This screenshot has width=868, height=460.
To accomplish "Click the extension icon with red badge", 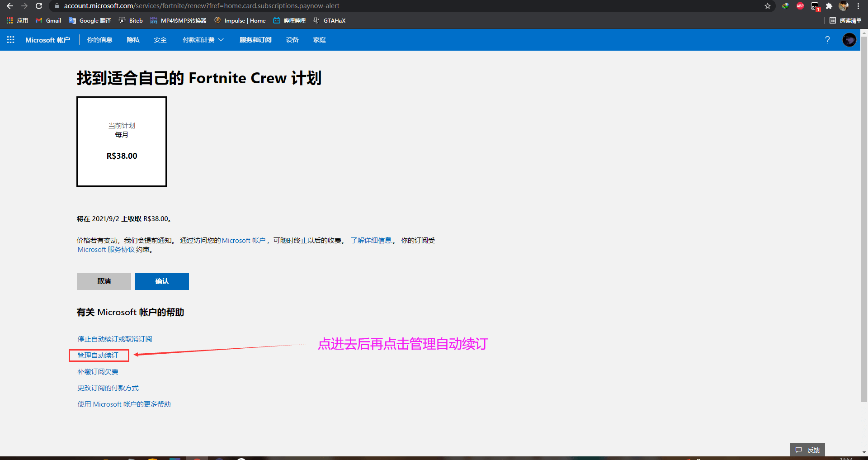I will [815, 6].
